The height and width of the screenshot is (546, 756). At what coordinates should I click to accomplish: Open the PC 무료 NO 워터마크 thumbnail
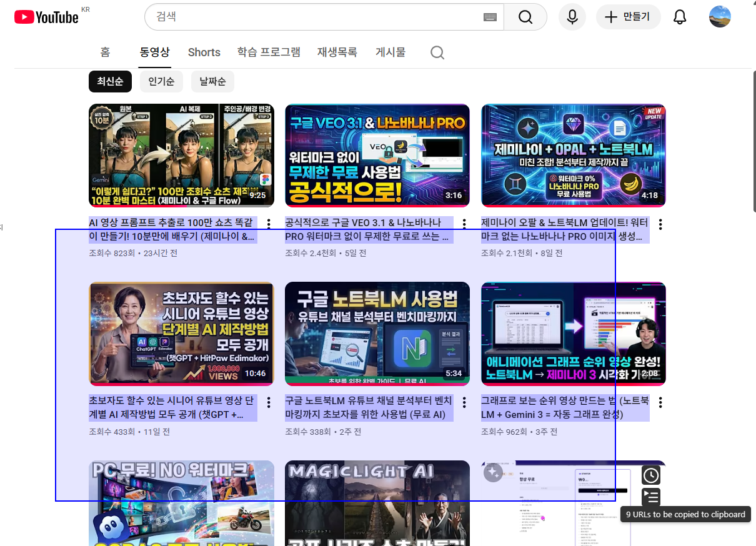click(181, 503)
